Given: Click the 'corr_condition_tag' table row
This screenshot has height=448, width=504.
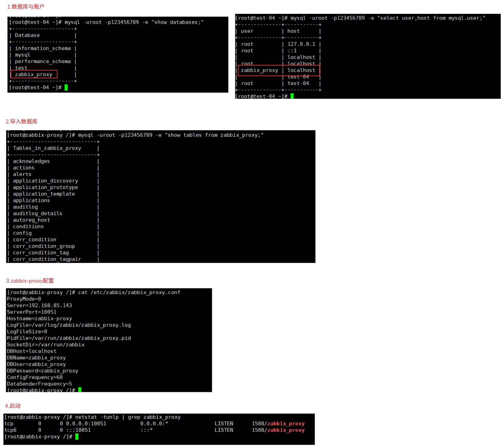Looking at the screenshot, I should click(x=41, y=253).
